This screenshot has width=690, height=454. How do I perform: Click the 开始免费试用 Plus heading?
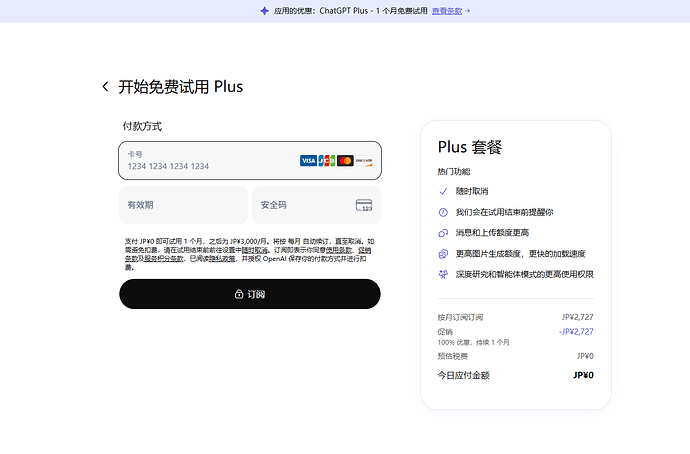tap(180, 87)
